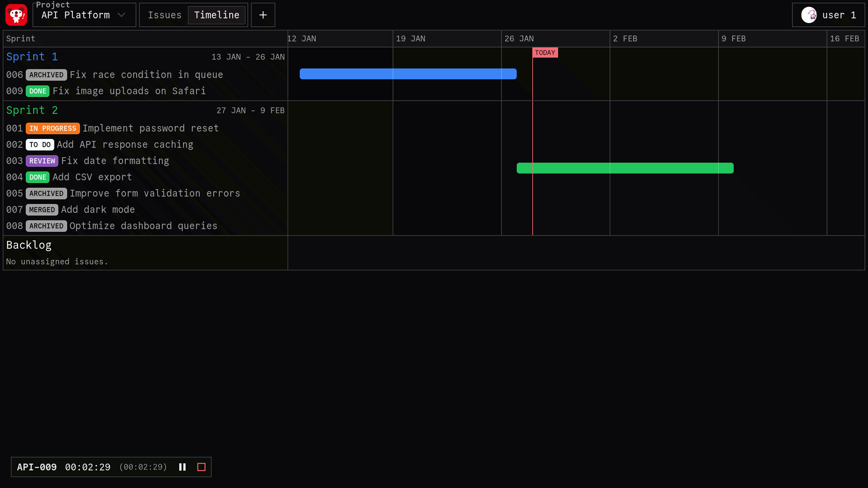
Task: Click IN PROGRESS badge on issue 001
Action: click(53, 128)
